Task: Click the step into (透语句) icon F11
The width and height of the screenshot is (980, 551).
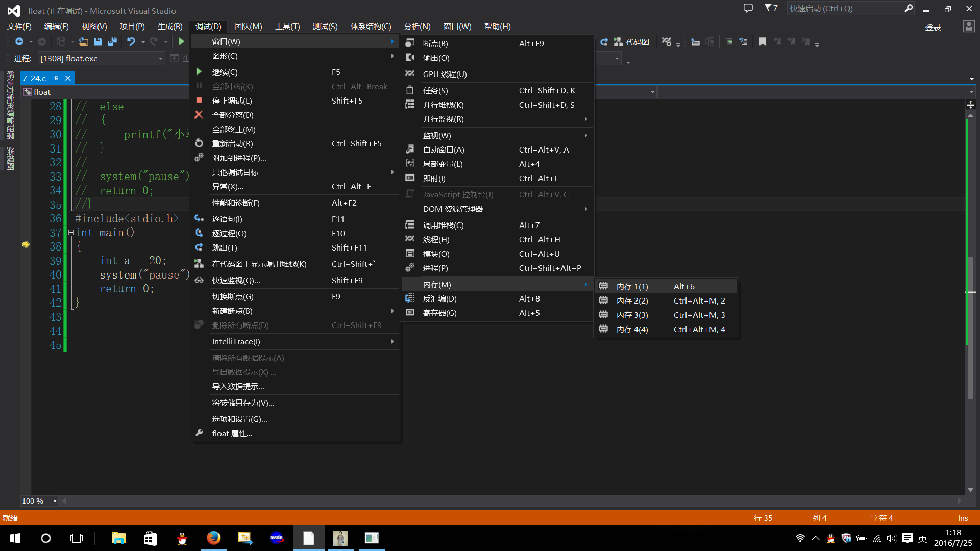Action: pyautogui.click(x=199, y=218)
